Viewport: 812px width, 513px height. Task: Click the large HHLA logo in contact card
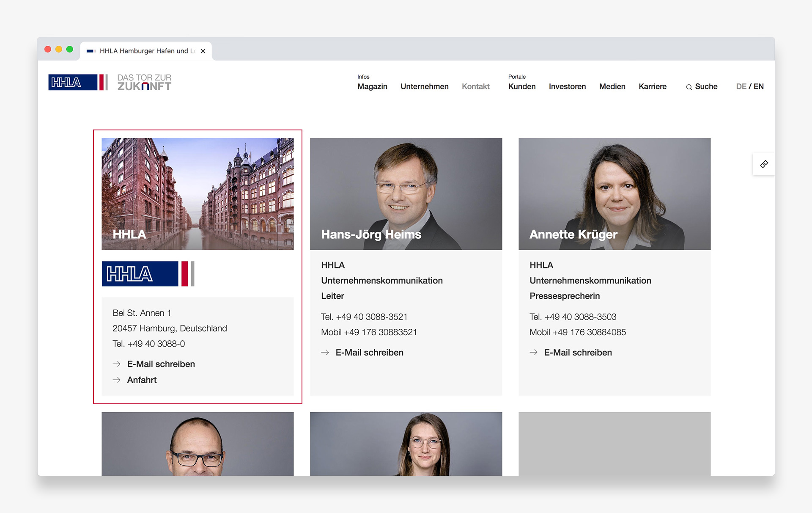click(148, 274)
